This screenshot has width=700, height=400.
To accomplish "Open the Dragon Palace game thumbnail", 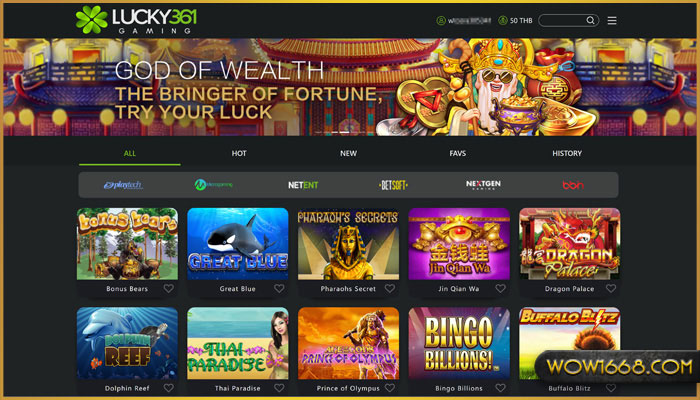I will tap(569, 244).
